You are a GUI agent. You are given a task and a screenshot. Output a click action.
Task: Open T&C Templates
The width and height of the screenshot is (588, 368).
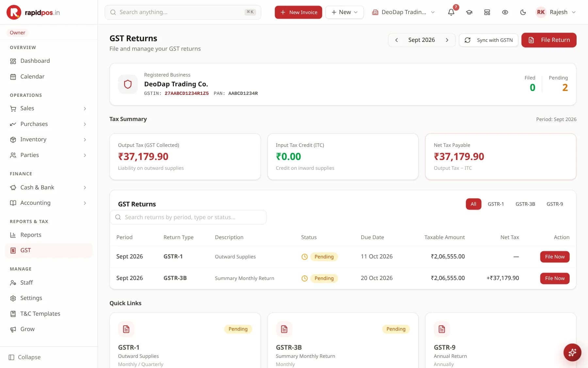(x=49, y=314)
